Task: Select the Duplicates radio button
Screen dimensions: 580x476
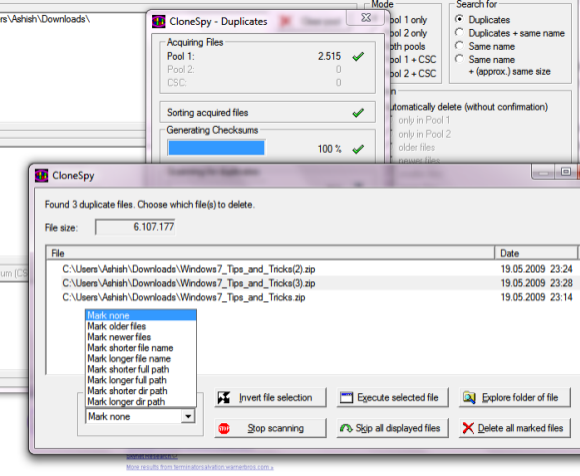Action: pos(459,19)
